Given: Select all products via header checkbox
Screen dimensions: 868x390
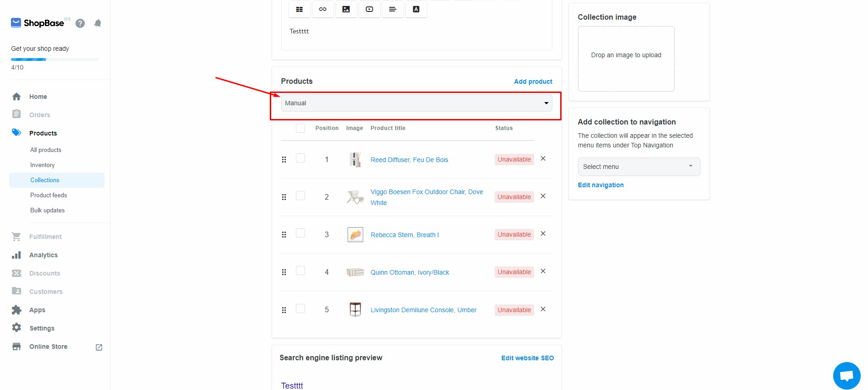Looking at the screenshot, I should 300,128.
